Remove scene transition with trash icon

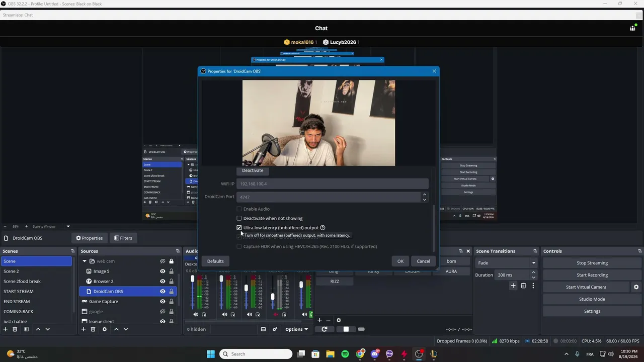pos(523,286)
